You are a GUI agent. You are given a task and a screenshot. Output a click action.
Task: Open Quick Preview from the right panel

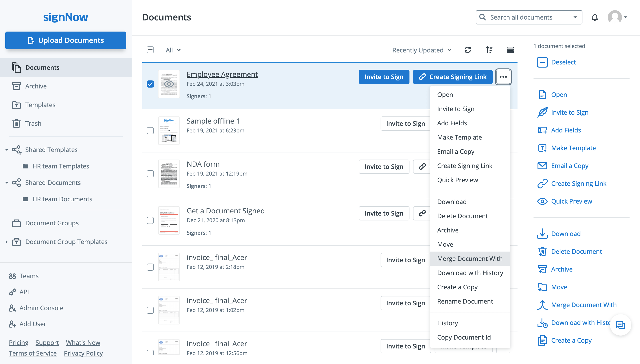[x=572, y=201]
